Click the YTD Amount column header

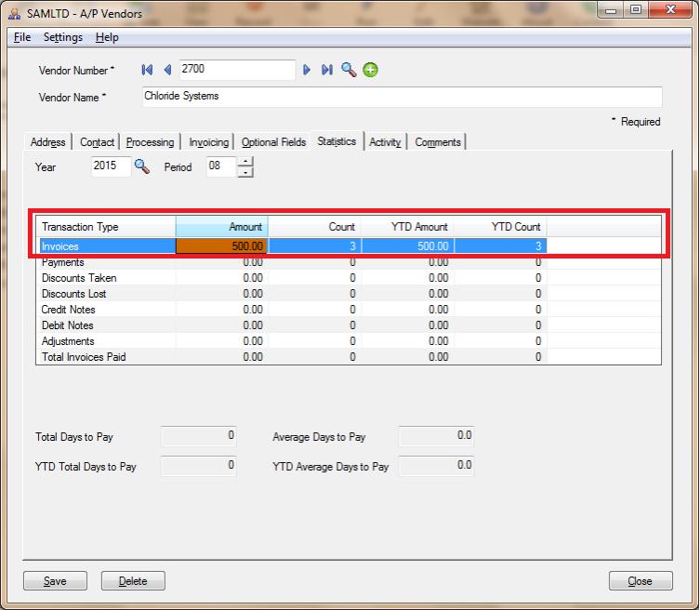(x=407, y=227)
